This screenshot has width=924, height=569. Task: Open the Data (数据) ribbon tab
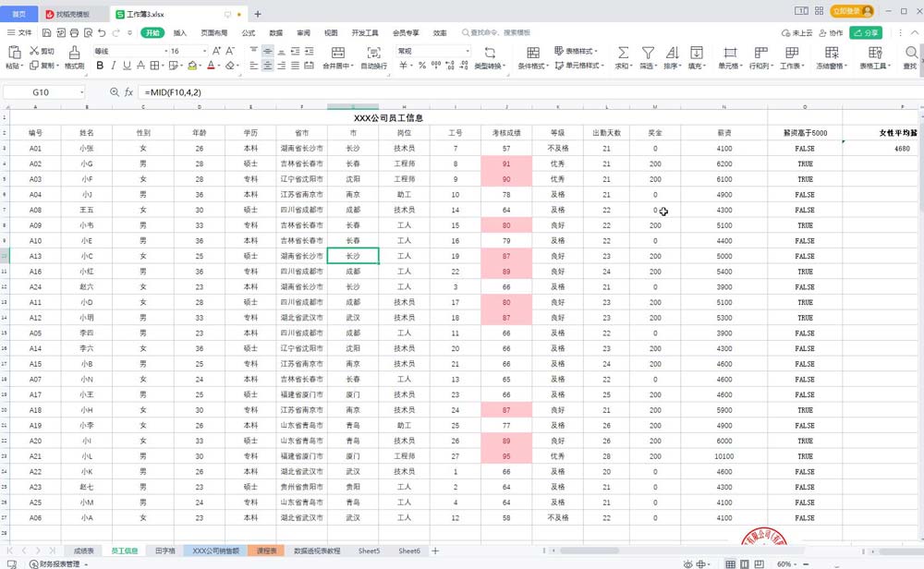pos(275,32)
